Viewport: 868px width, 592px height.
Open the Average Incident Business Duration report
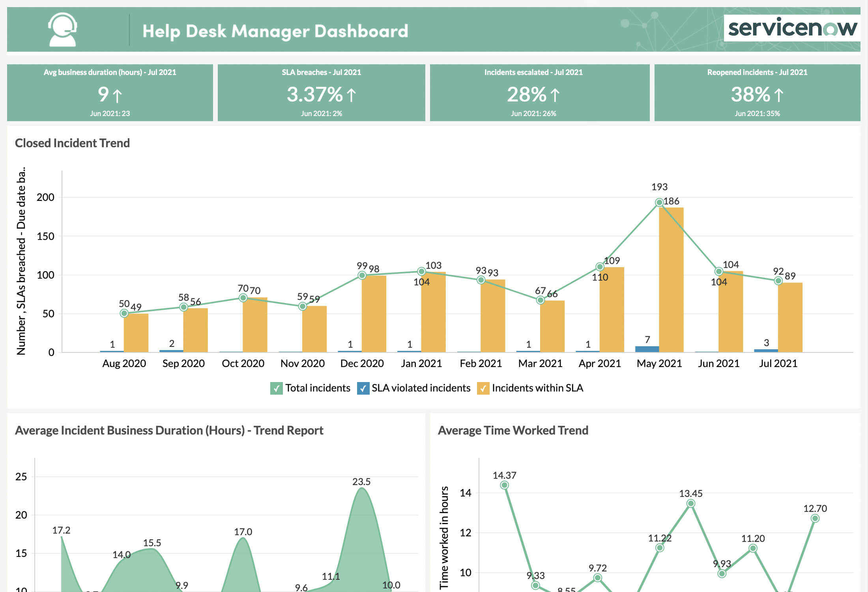pyautogui.click(x=169, y=430)
